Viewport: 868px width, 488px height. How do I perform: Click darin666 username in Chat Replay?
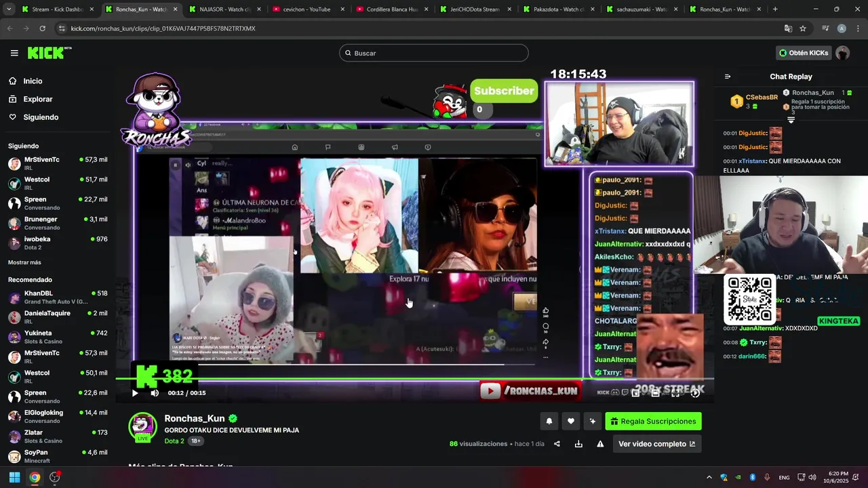[752, 357]
